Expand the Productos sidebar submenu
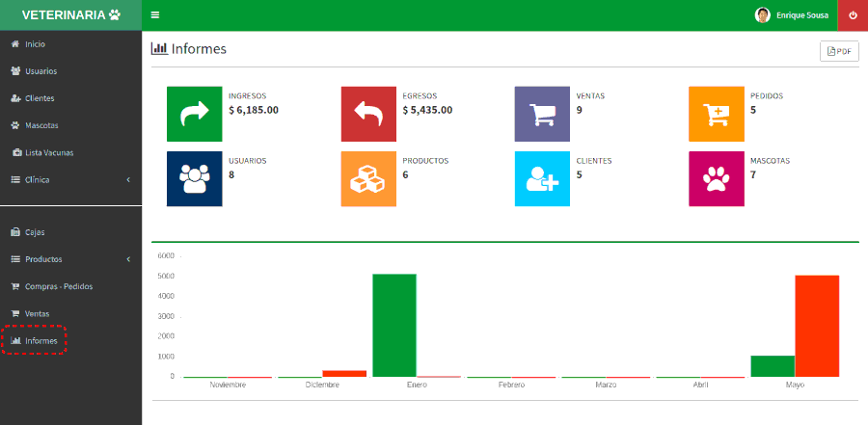The height and width of the screenshot is (425, 868). tap(70, 259)
